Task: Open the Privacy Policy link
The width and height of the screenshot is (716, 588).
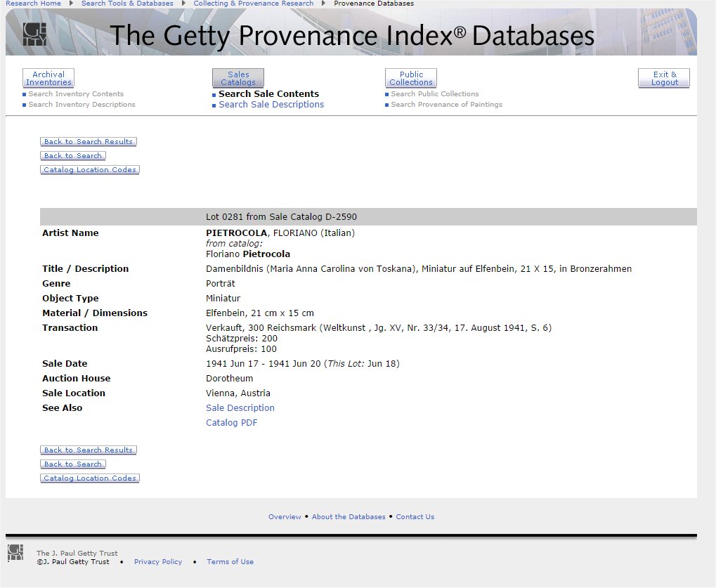Action: (158, 561)
